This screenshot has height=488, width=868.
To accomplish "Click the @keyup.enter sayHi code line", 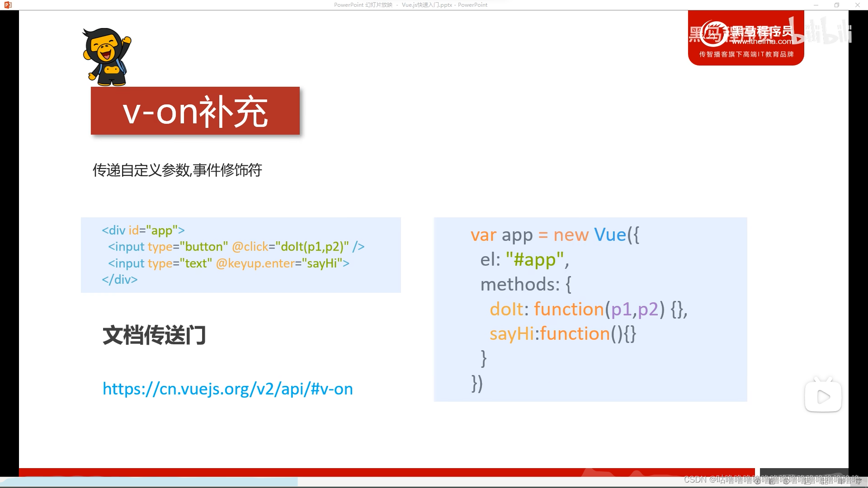I will (227, 263).
